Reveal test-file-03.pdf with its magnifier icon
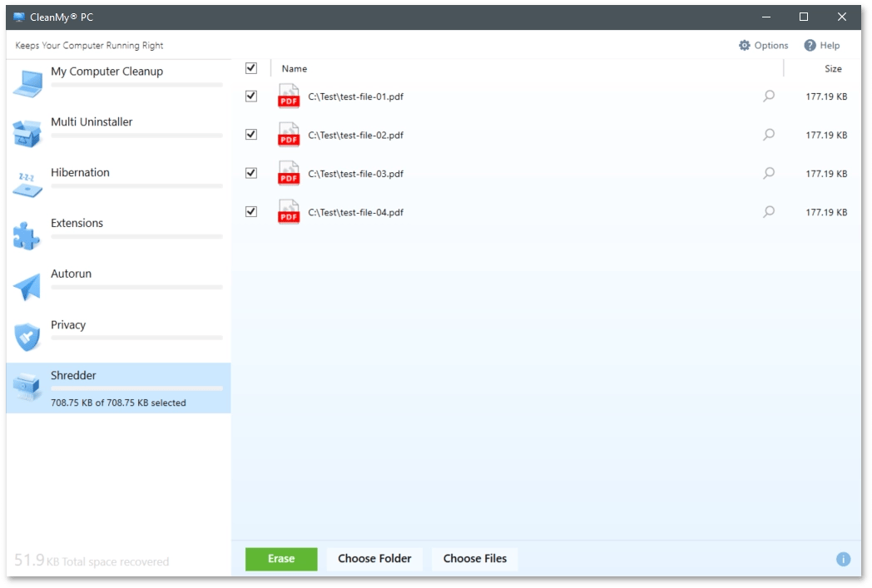Image resolution: width=872 pixels, height=588 pixels. tap(769, 173)
